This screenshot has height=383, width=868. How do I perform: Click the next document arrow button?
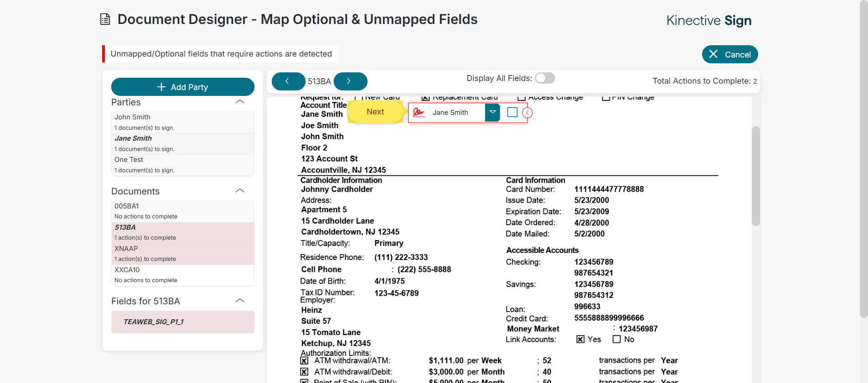(x=350, y=81)
